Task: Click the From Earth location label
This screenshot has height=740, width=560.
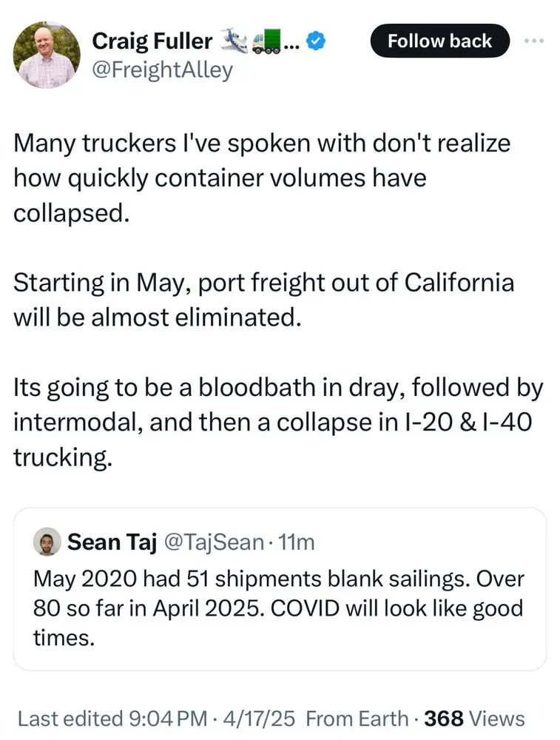Action: coord(357,718)
